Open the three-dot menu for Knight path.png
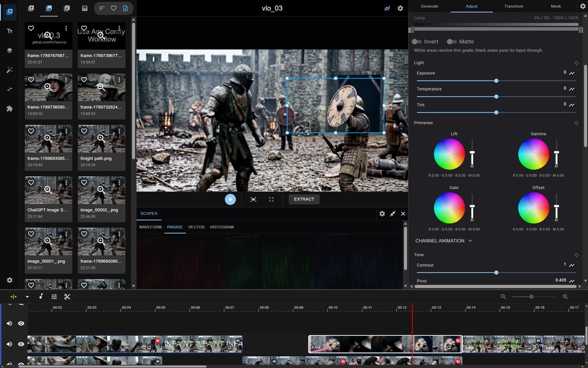The height and width of the screenshot is (368, 588). (119, 131)
